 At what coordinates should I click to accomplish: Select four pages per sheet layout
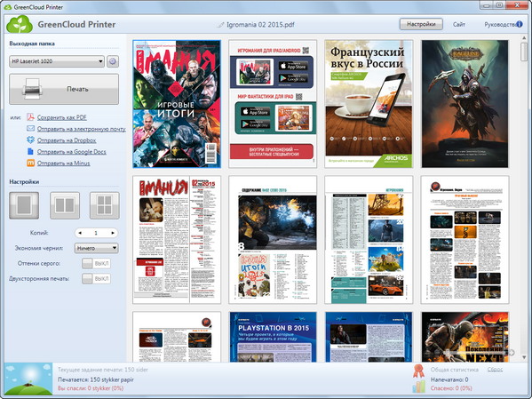point(105,205)
